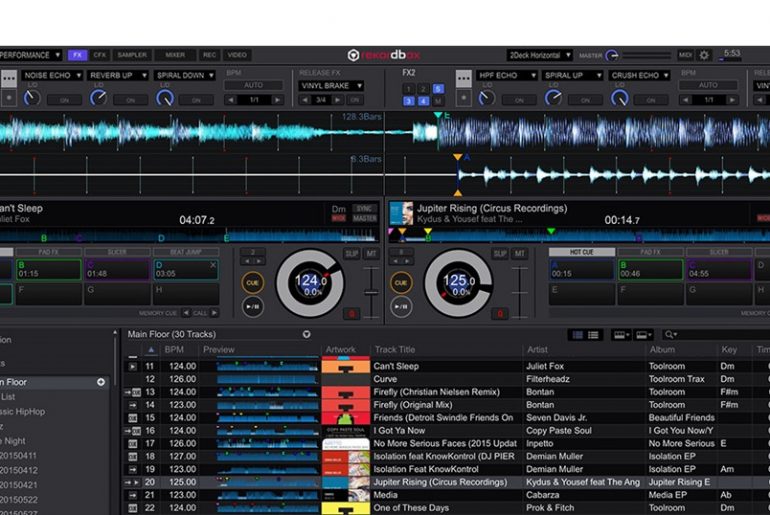Toggle SYNC on the left deck
770x515 pixels.
(365, 209)
